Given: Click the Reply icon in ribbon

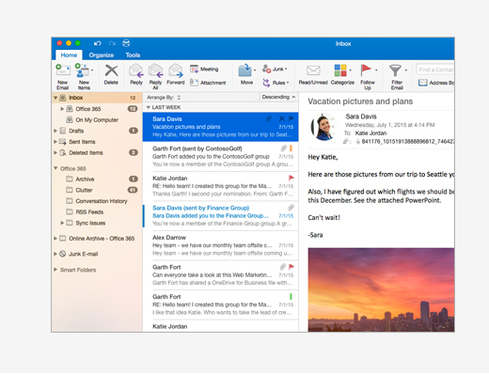Looking at the screenshot, I should point(136,71).
